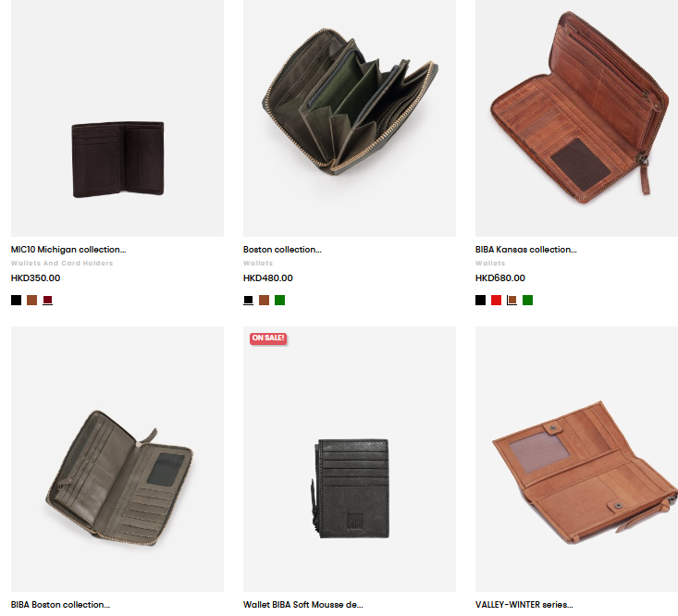The height and width of the screenshot is (616, 678).
Task: Select black swatch for Boston collection wallet
Action: click(x=248, y=300)
